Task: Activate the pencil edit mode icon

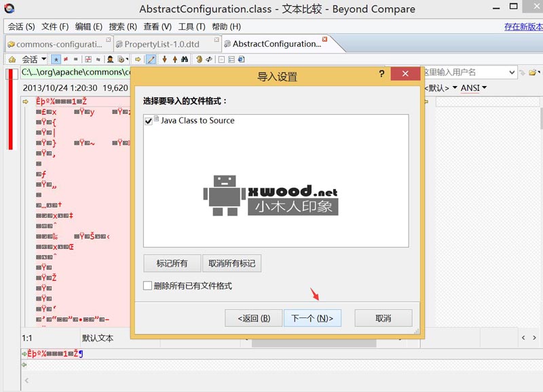Action: click(153, 59)
